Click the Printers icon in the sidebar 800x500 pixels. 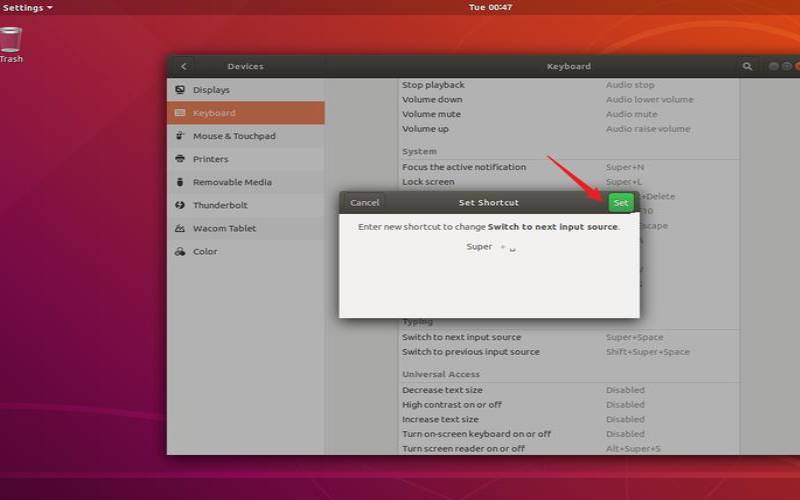tap(180, 159)
